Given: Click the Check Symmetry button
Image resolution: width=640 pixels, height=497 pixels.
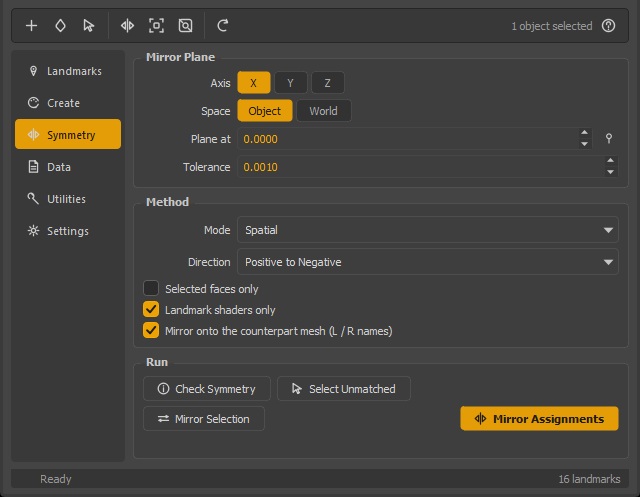Looking at the screenshot, I should (x=207, y=388).
